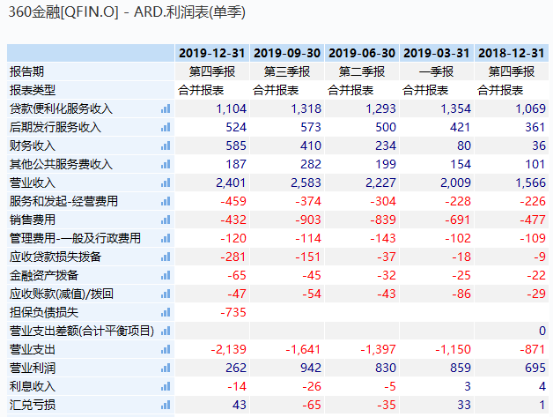Open chart icon for 应收贷款损失拨备

(x=165, y=257)
